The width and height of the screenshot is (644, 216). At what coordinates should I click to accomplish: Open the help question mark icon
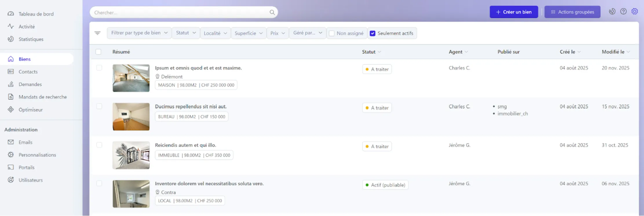click(623, 12)
